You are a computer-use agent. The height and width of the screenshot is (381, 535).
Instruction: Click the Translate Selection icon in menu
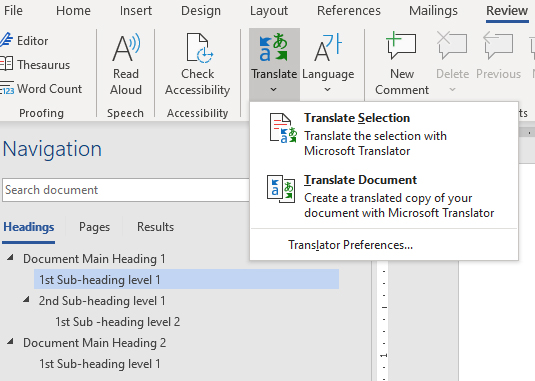click(283, 128)
